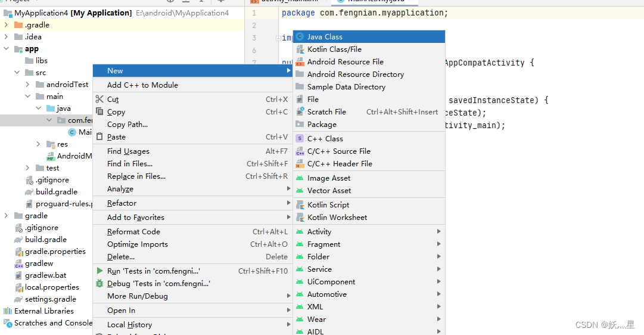Screen dimensions: 644x335
Task: Click the Android Resource Directory folder icon
Action: coord(300,74)
